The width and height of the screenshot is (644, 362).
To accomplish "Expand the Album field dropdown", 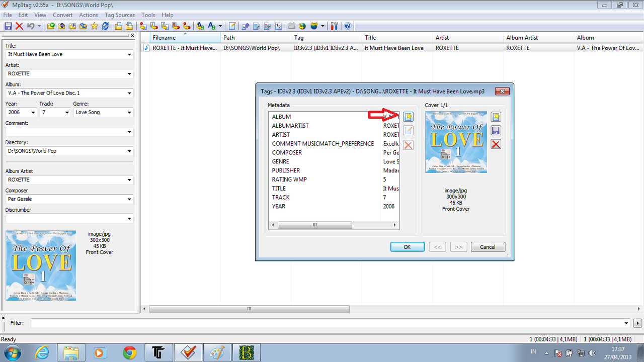I will (129, 93).
